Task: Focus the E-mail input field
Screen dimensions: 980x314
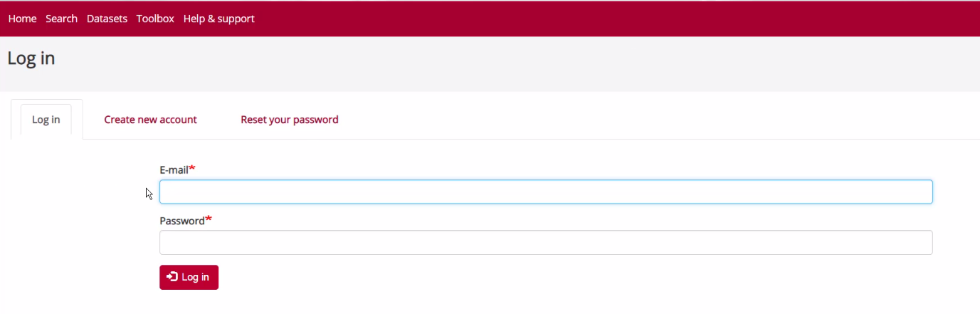Action: click(x=545, y=192)
